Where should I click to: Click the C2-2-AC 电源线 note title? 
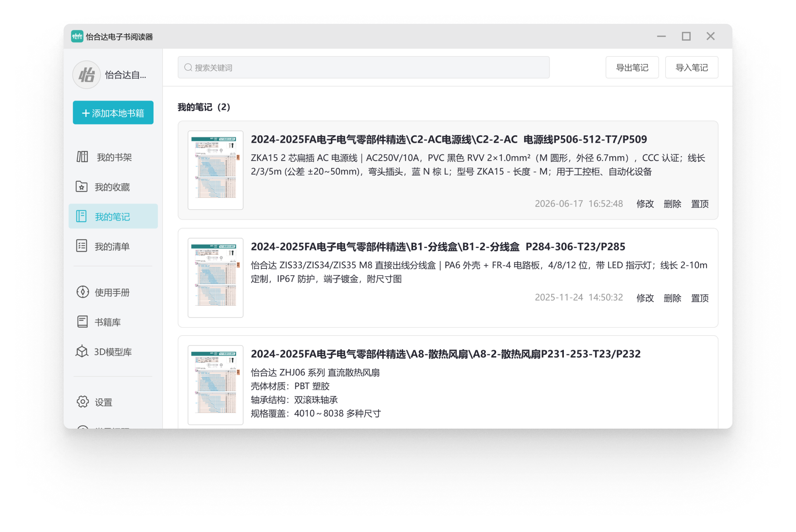pyautogui.click(x=449, y=140)
